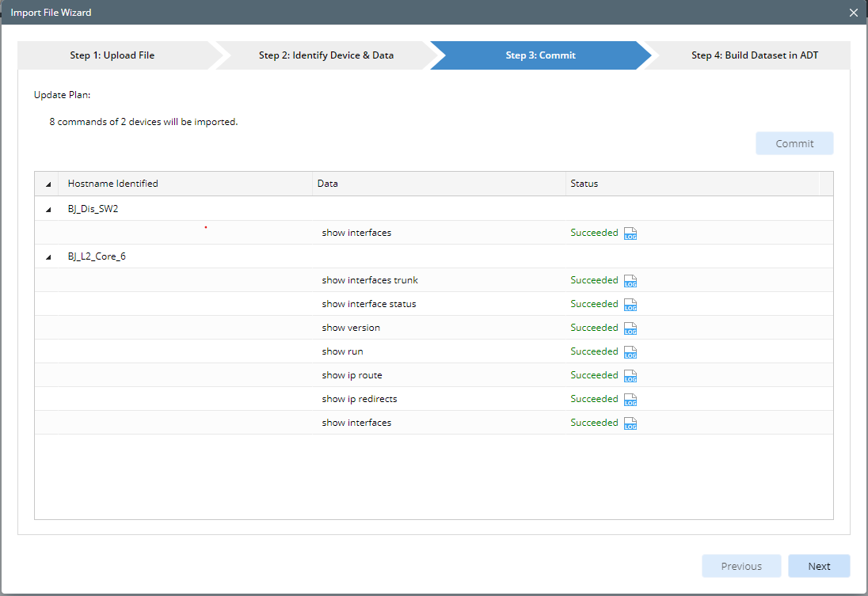Click Next to proceed

click(x=819, y=566)
